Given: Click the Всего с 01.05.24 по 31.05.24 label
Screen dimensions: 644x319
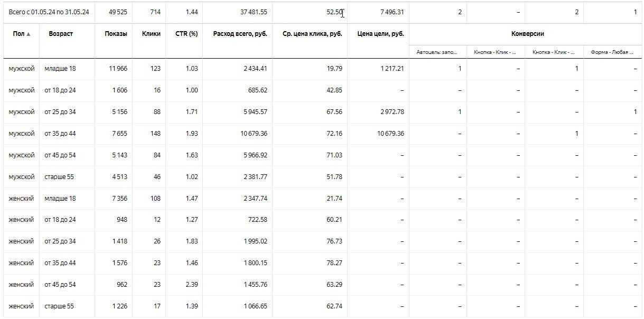Looking at the screenshot, I should 49,12.
